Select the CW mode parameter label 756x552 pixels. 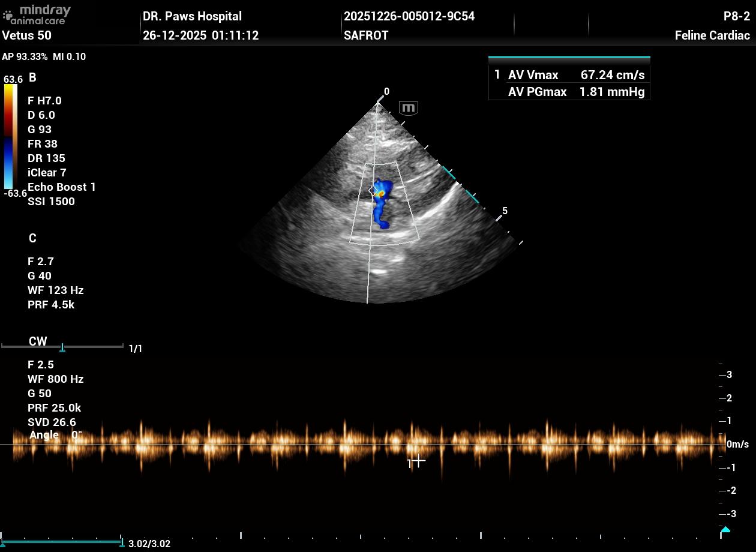click(x=38, y=341)
